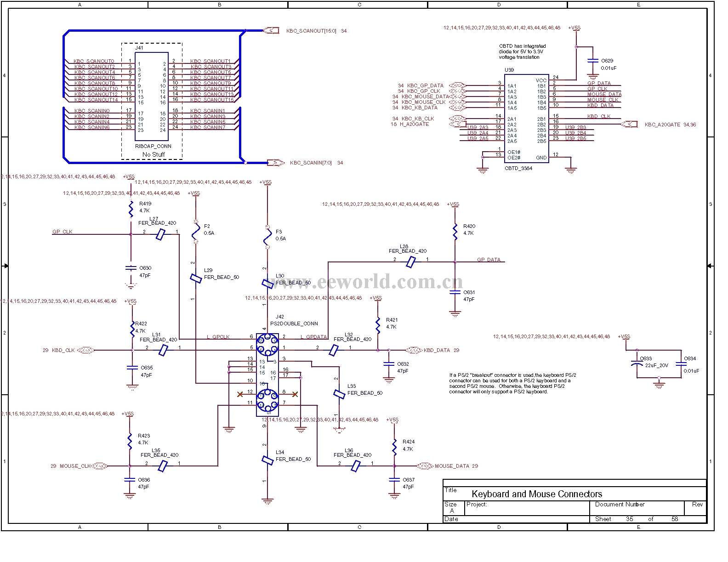Screen dimensions: 728x562
Task: Select the H_A20GATE signal label
Action: coord(414,124)
